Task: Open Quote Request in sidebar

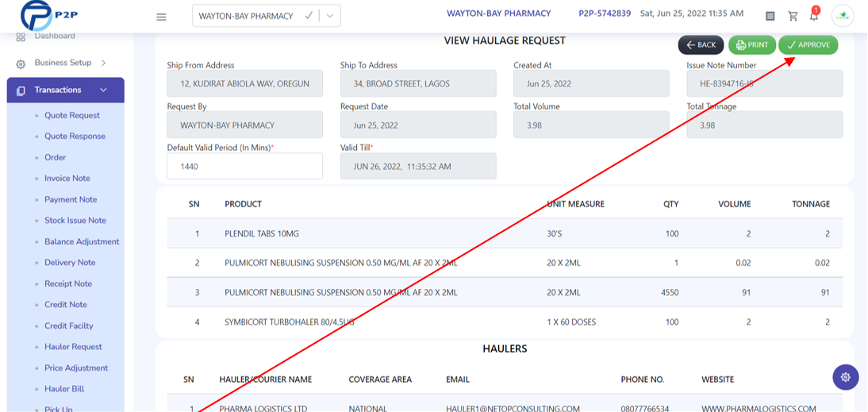Action: (72, 115)
